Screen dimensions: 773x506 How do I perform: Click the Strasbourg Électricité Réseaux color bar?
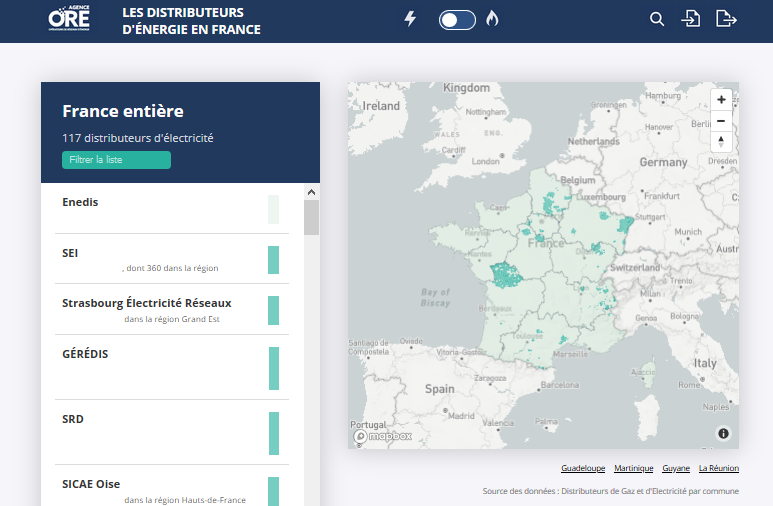click(274, 311)
